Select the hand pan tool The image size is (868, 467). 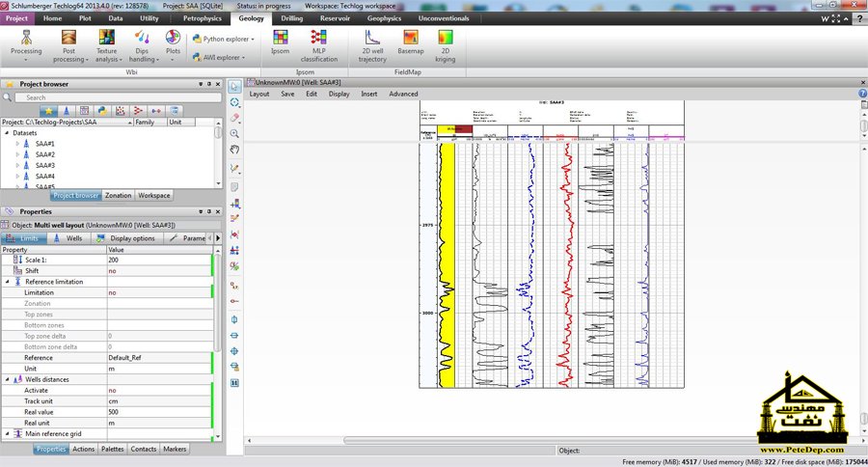pos(234,150)
